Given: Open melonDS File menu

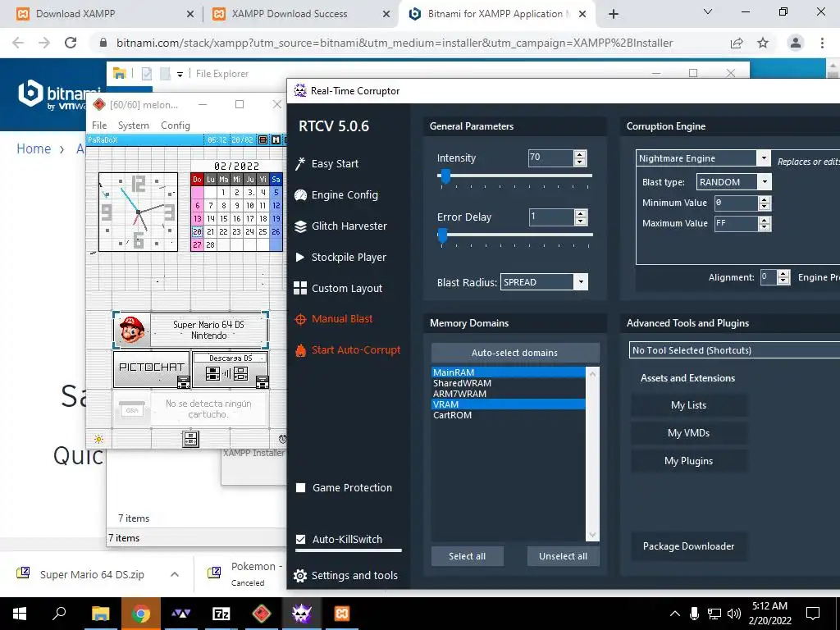Looking at the screenshot, I should click(99, 126).
